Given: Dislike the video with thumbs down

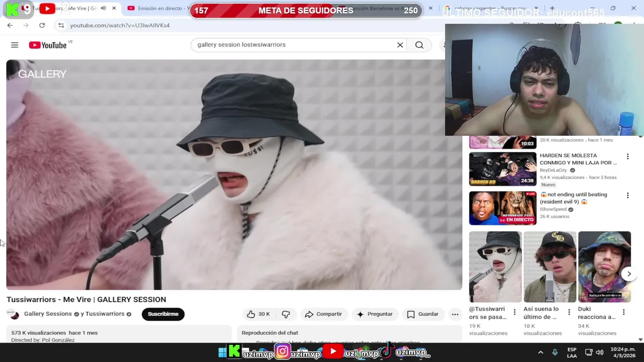Looking at the screenshot, I should click(286, 314).
